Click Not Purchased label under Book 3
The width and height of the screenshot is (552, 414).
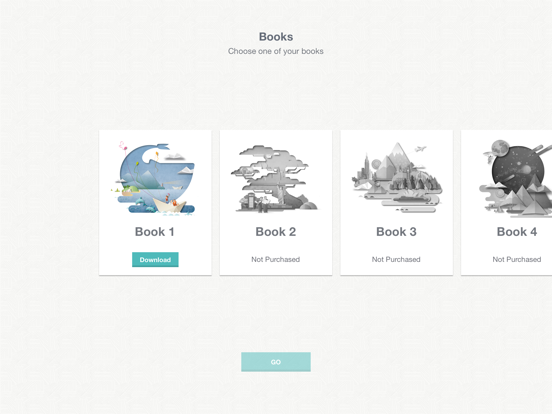point(396,259)
